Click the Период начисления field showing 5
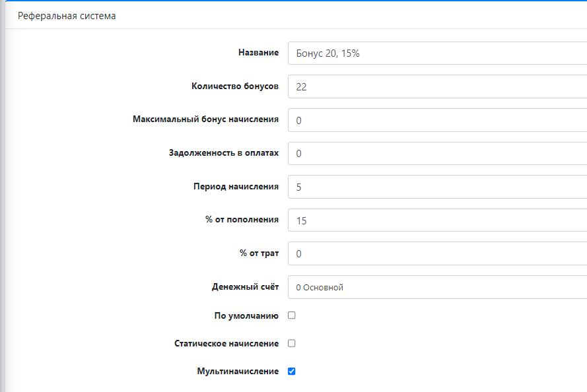587x392 pixels. tap(436, 187)
